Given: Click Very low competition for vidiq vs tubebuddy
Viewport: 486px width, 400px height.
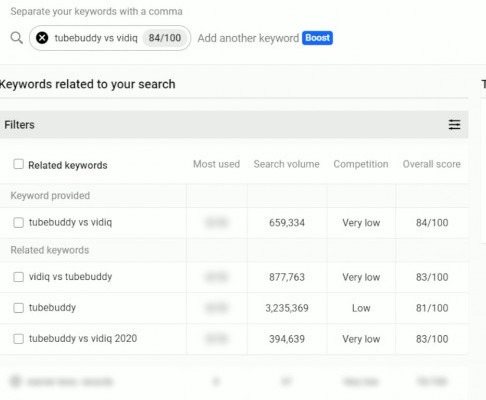Looking at the screenshot, I should pos(361,277).
